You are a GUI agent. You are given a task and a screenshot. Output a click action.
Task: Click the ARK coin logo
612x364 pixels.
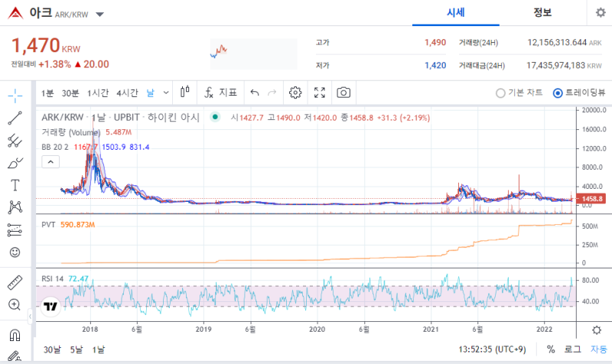coord(15,13)
